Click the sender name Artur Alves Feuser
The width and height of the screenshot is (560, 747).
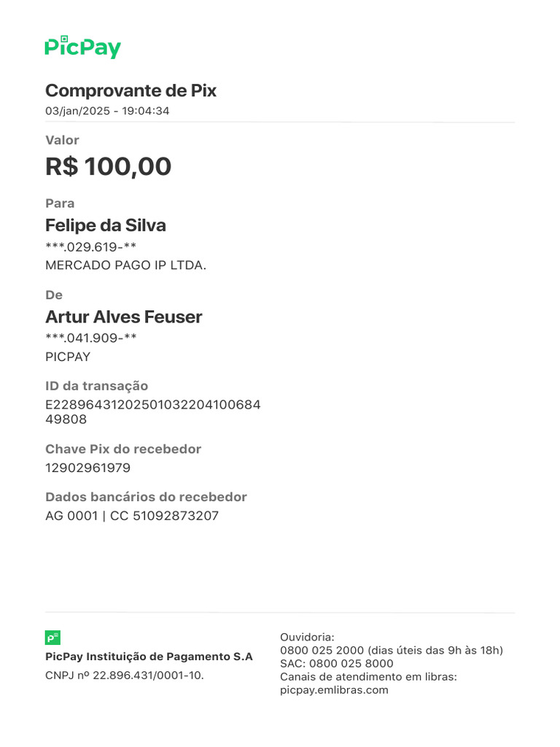123,317
